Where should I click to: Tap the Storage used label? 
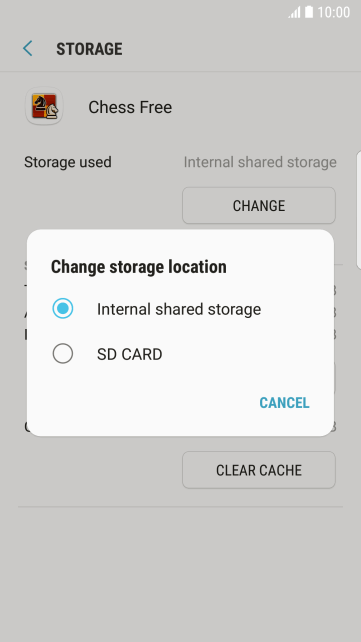(x=68, y=162)
